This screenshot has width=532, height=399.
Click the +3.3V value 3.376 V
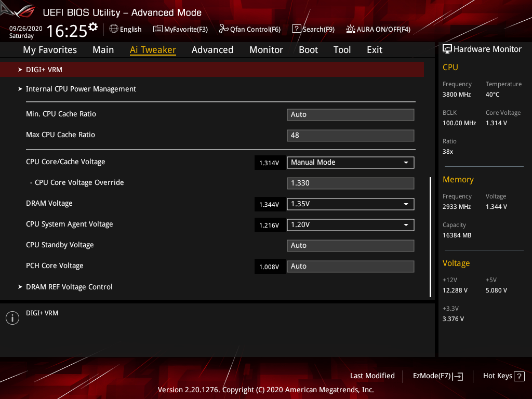pos(453,318)
